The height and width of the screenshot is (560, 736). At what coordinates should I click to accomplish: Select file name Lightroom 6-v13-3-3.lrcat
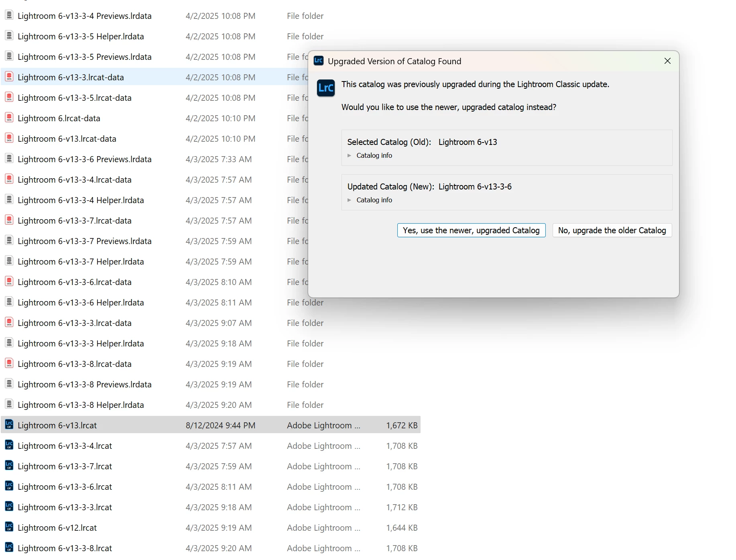(65, 507)
